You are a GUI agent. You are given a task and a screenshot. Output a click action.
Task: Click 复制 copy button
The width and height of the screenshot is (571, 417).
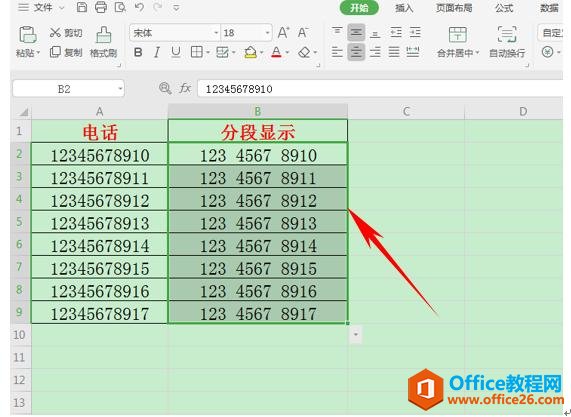pyautogui.click(x=66, y=52)
